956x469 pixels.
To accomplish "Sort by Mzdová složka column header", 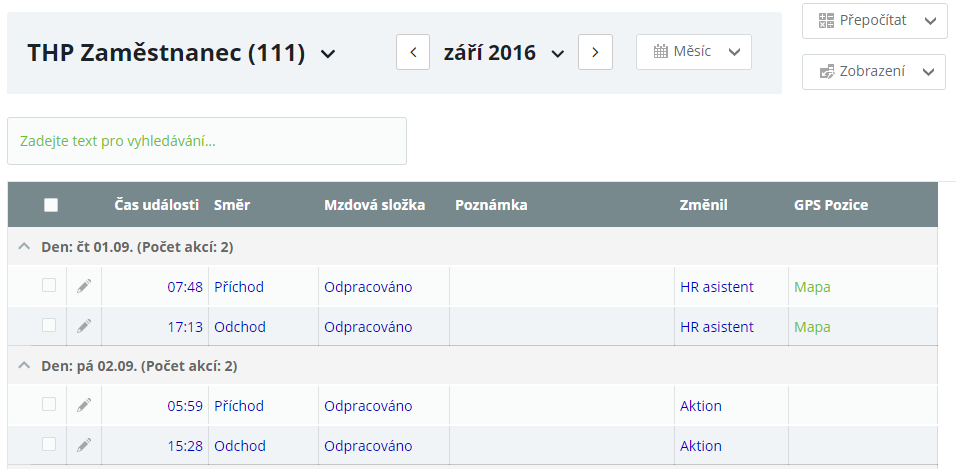I will pyautogui.click(x=374, y=205).
